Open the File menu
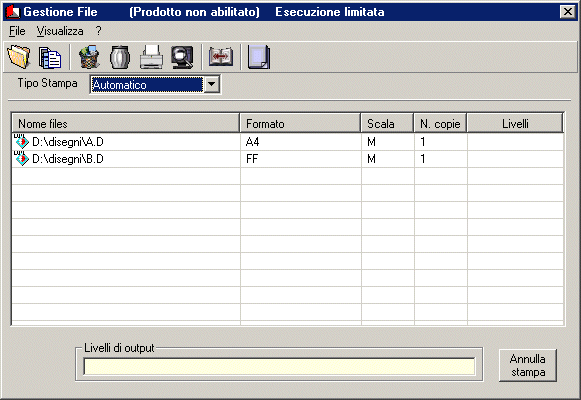Screen dimensions: 581x400 (x=17, y=31)
